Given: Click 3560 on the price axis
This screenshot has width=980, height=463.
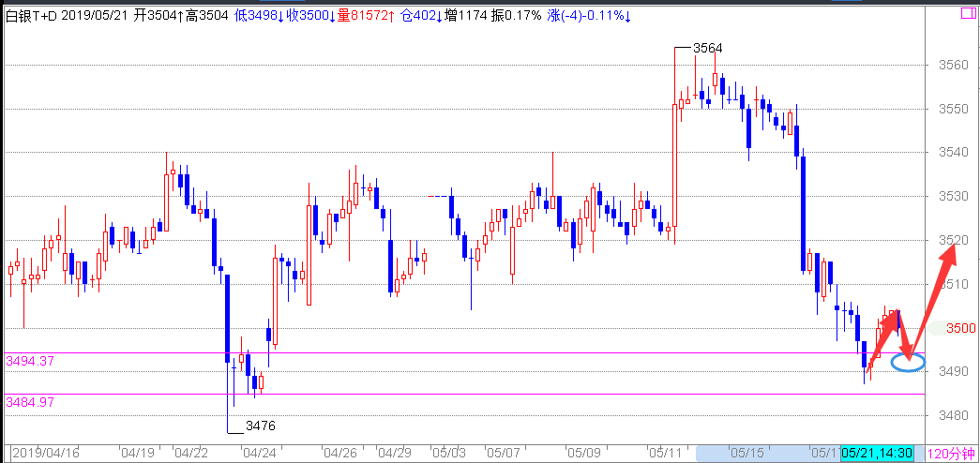Looking at the screenshot, I should point(954,65).
